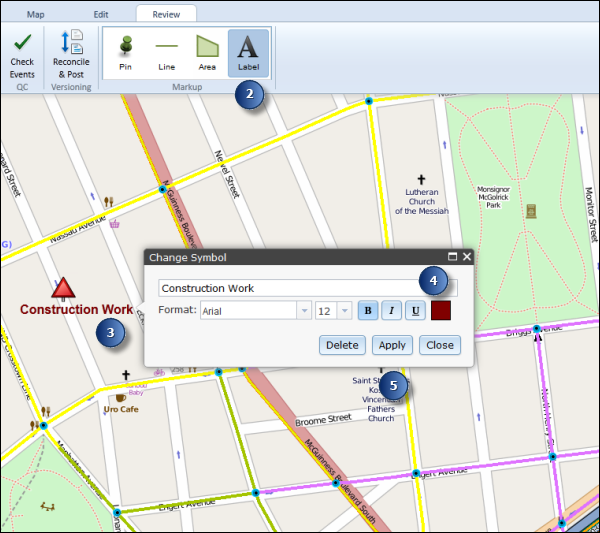Switch to the Map tab
600x533 pixels.
36,15
